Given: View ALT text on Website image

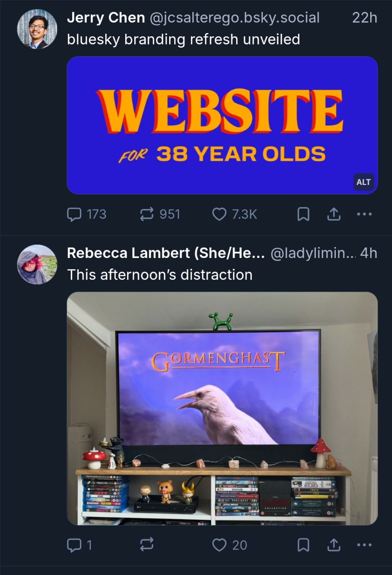Looking at the screenshot, I should (363, 182).
